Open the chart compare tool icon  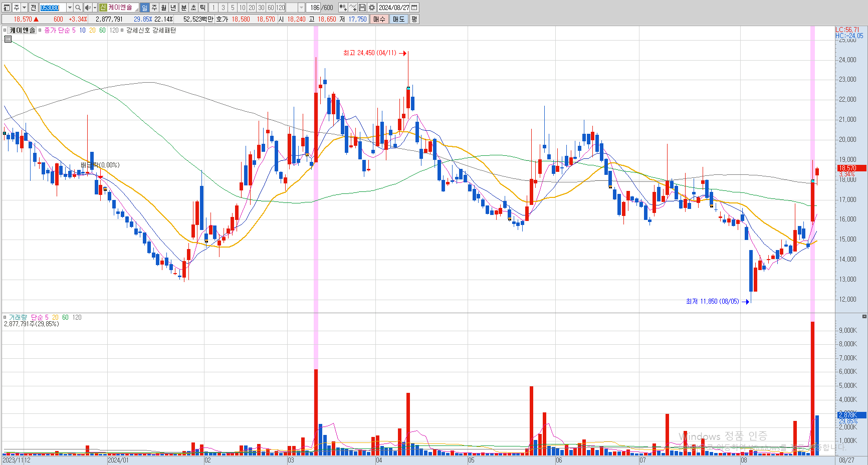click(x=343, y=8)
